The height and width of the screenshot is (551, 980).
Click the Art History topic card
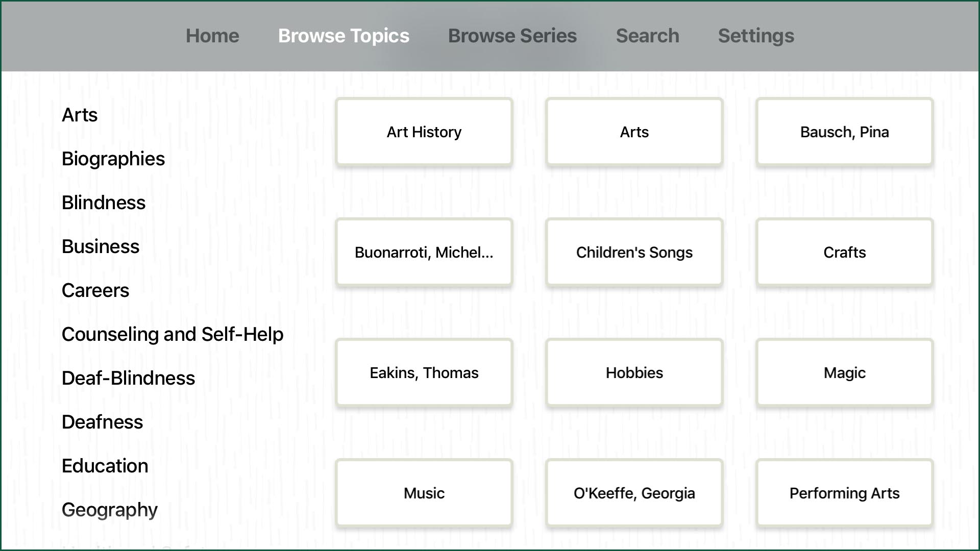[423, 131]
